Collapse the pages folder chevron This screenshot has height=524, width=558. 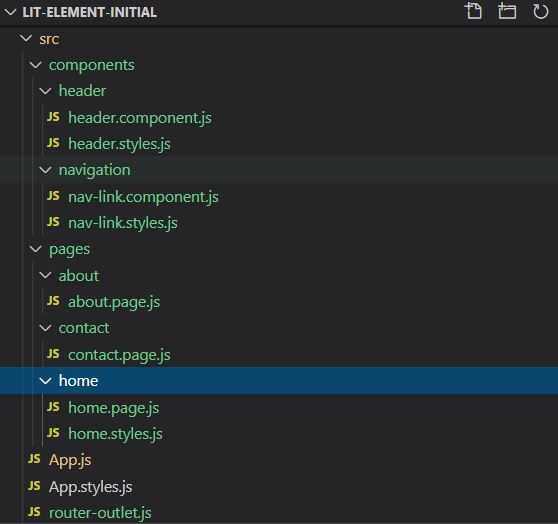[36, 249]
